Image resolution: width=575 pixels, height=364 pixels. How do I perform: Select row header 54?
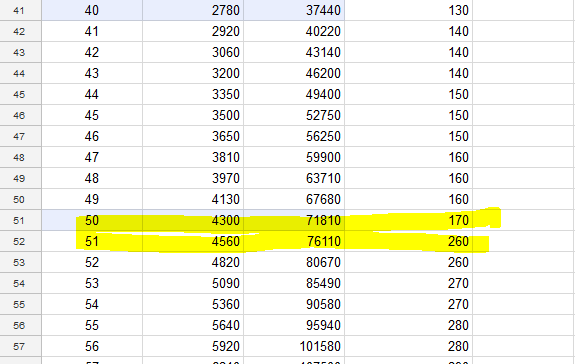tap(21, 283)
